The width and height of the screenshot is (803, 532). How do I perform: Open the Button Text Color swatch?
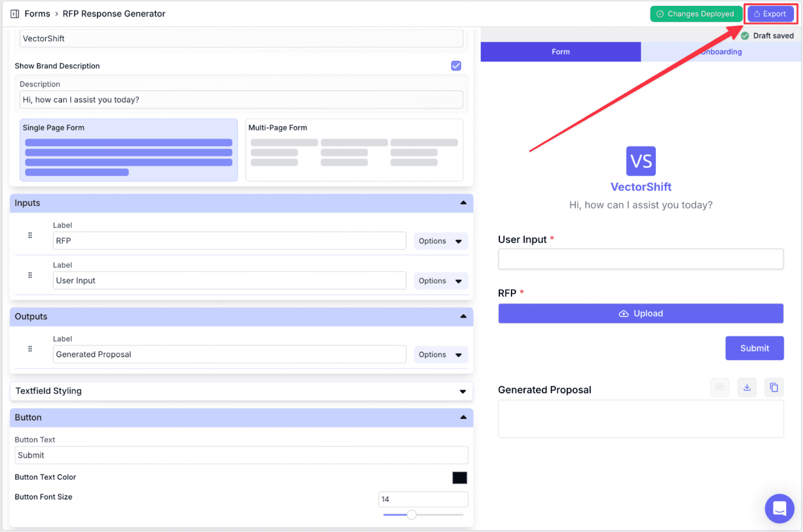(x=460, y=478)
